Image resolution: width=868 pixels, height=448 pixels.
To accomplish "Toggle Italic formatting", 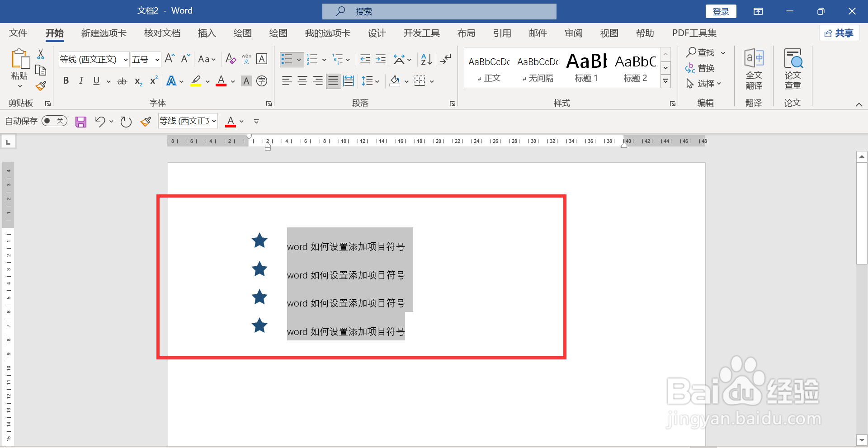I will [81, 81].
